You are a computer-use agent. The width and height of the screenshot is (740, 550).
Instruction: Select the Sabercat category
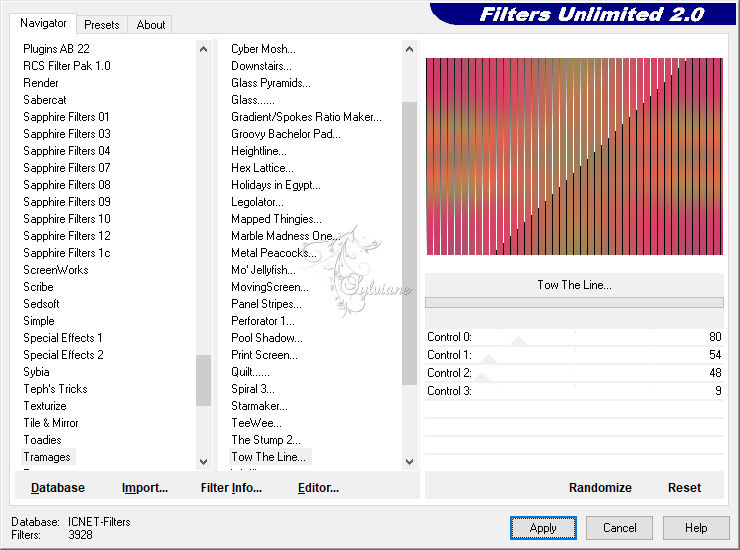point(45,100)
